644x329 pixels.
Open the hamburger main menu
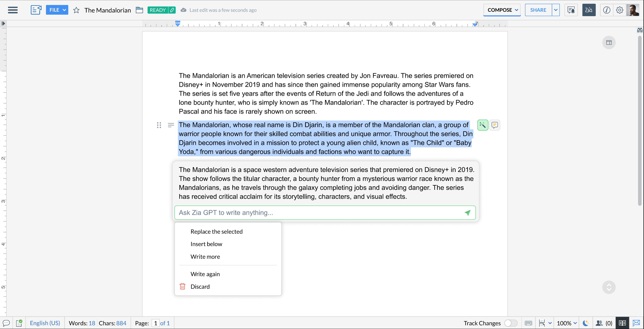[13, 10]
